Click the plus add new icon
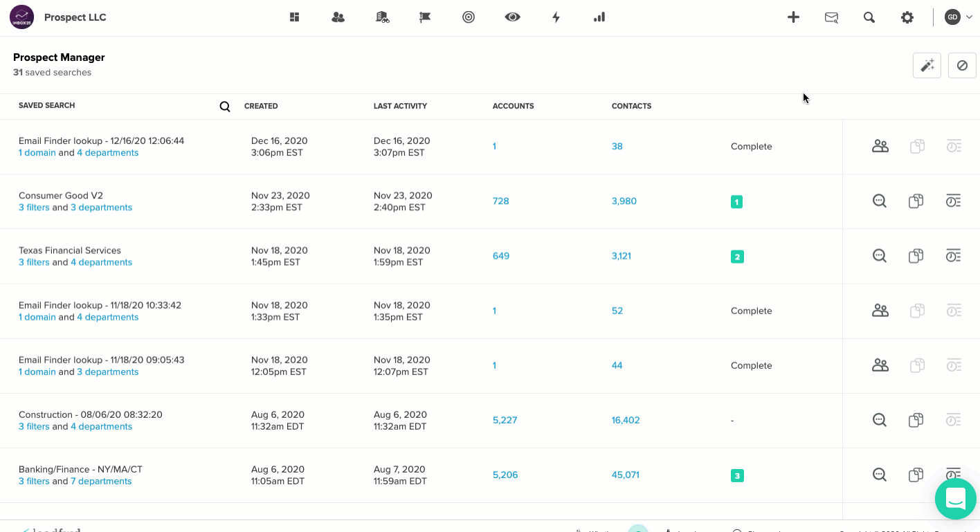The height and width of the screenshot is (532, 980). [793, 17]
